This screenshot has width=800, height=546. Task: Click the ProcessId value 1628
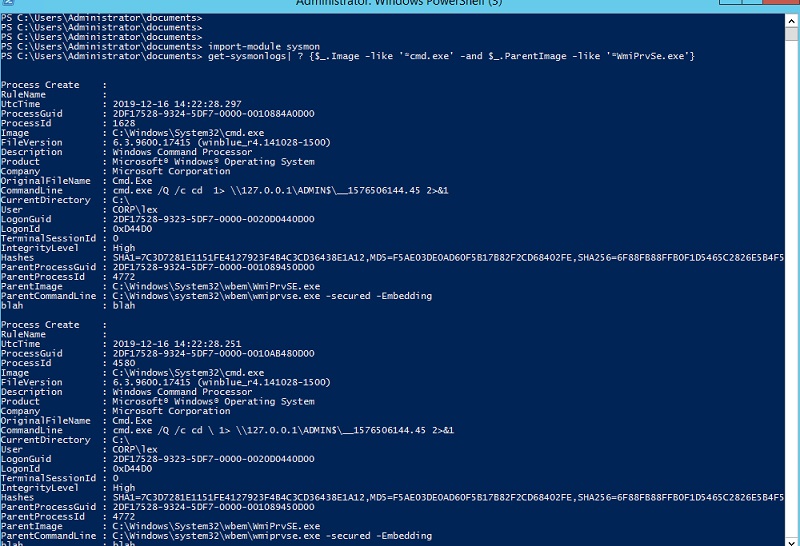pyautogui.click(x=124, y=123)
